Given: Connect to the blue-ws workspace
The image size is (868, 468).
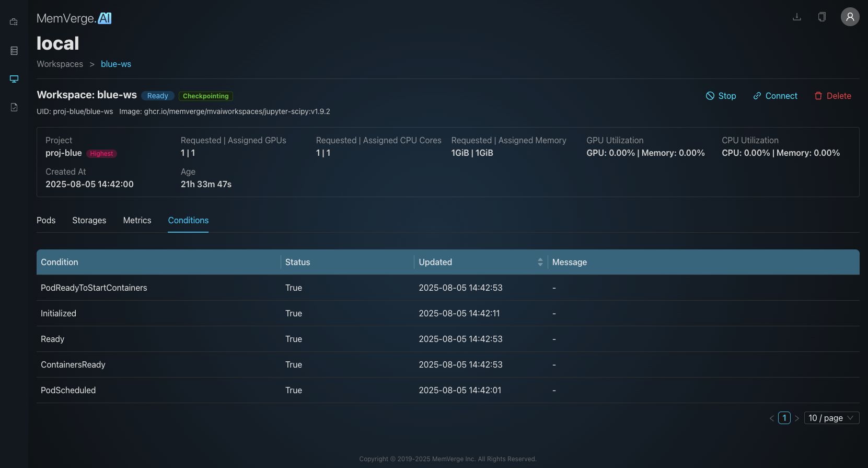Looking at the screenshot, I should pyautogui.click(x=775, y=96).
